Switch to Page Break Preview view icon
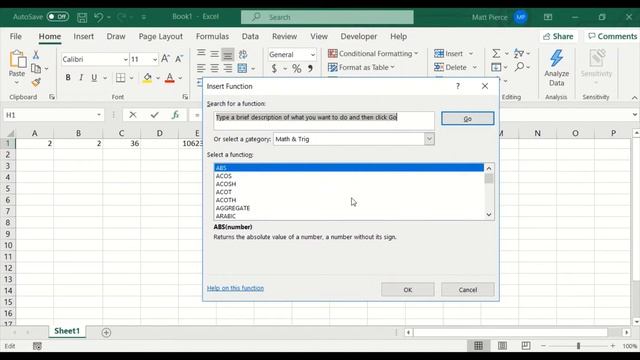The width and height of the screenshot is (640, 360). [526, 346]
